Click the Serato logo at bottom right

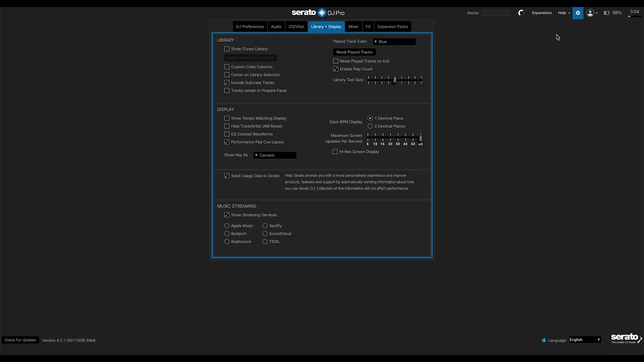(626, 338)
